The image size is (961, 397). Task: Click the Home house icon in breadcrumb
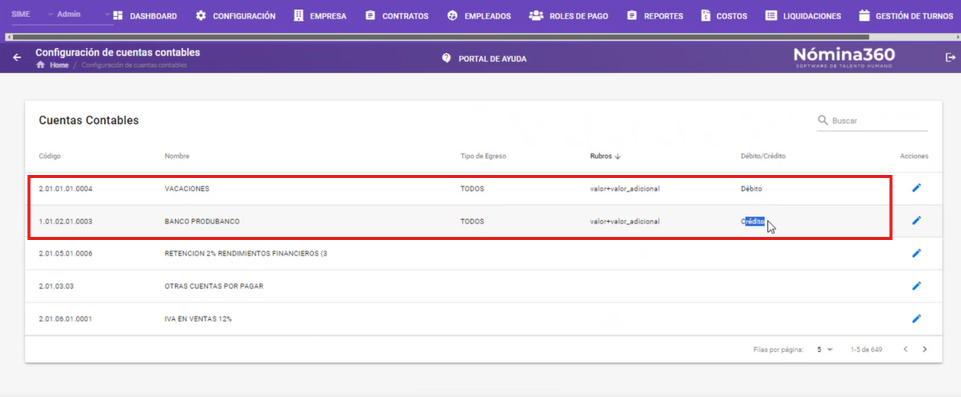(40, 65)
